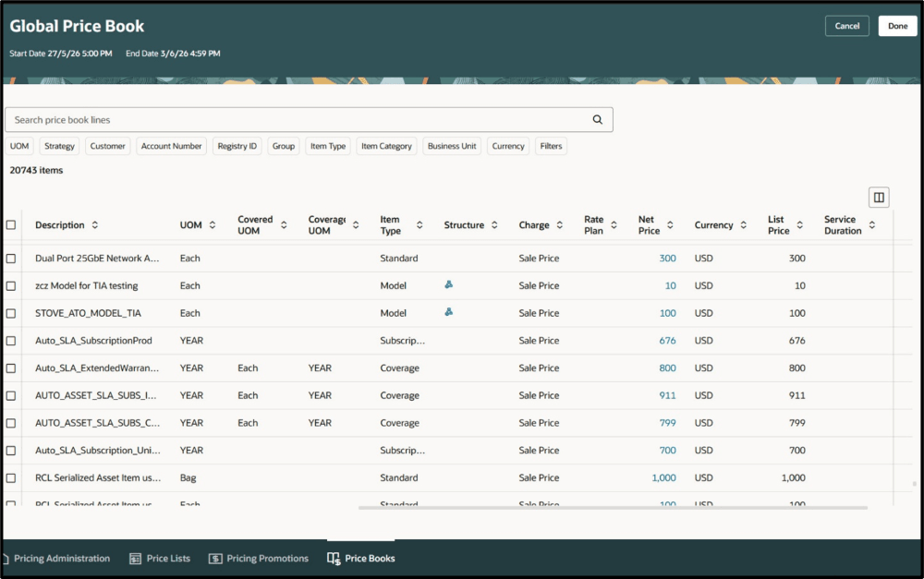Viewport: 924px width, 579px height.
Task: Click the Price Books tab icon
Action: pyautogui.click(x=334, y=559)
